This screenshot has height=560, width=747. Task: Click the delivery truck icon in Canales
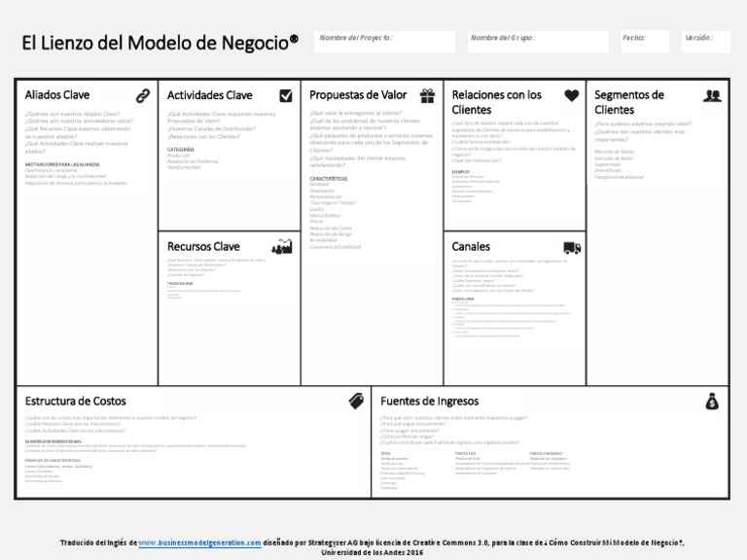coord(572,248)
